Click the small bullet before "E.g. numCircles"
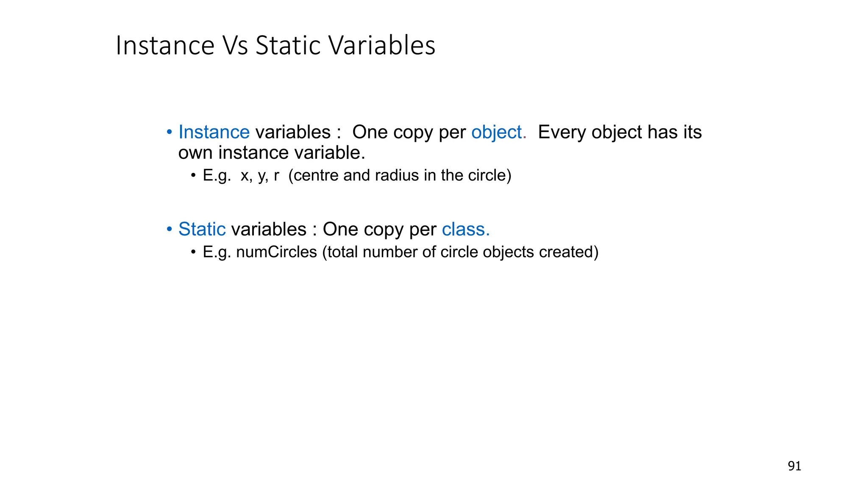 (194, 252)
